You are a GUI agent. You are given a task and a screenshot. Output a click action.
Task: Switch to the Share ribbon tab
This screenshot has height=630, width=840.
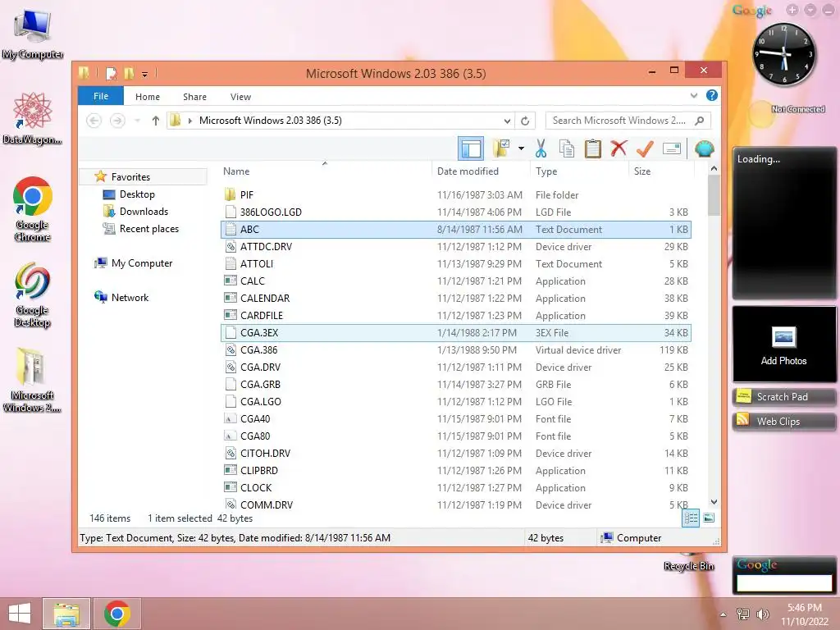pos(194,97)
